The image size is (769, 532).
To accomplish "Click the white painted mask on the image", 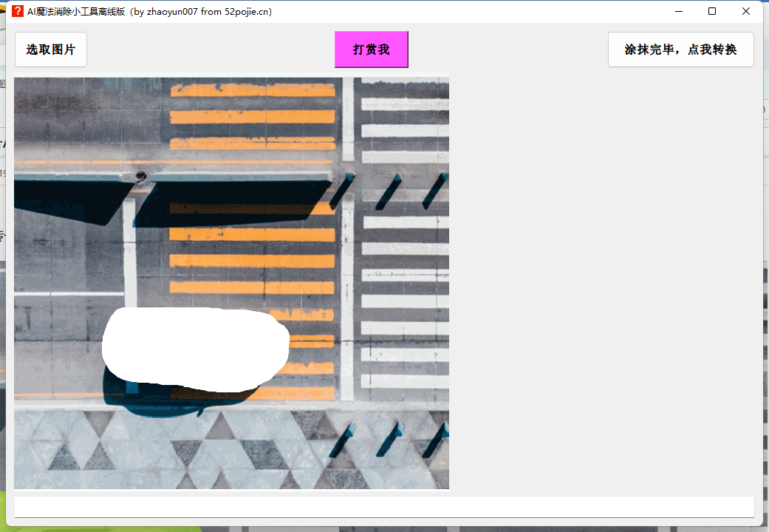I will (x=195, y=349).
